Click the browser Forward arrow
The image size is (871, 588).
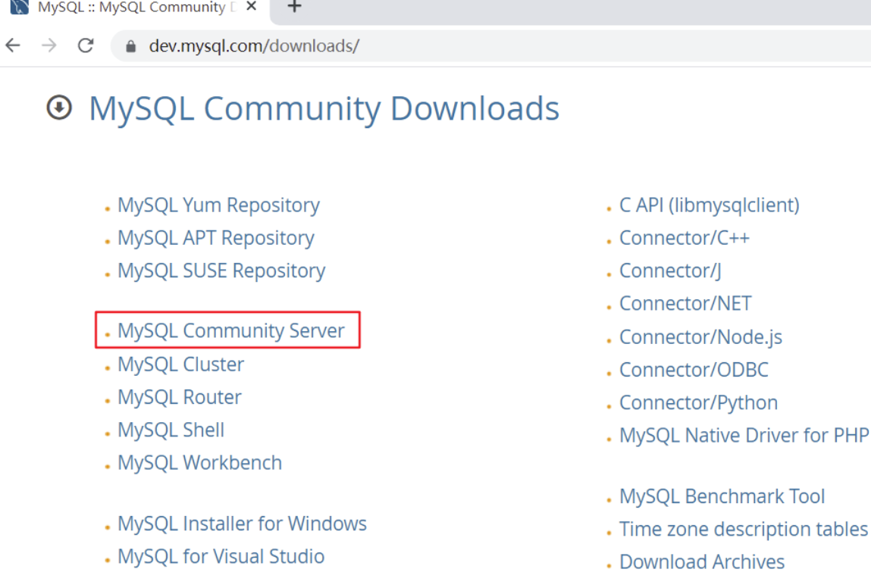(x=49, y=45)
